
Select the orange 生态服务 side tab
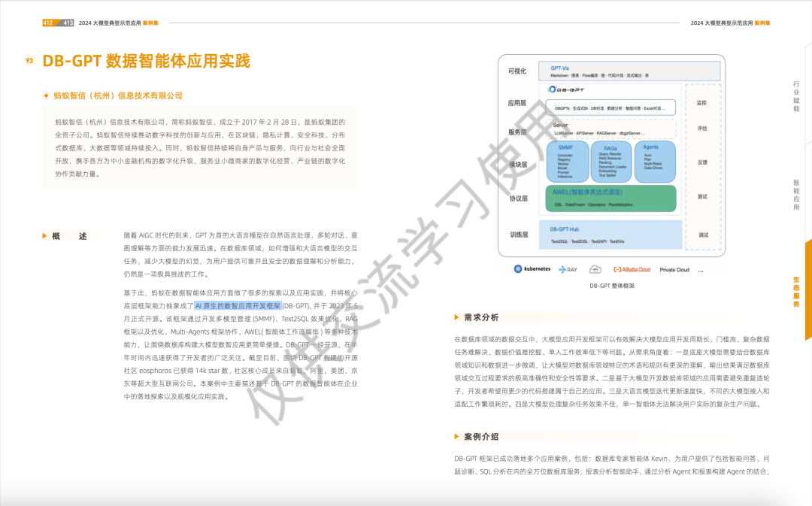coord(796,292)
